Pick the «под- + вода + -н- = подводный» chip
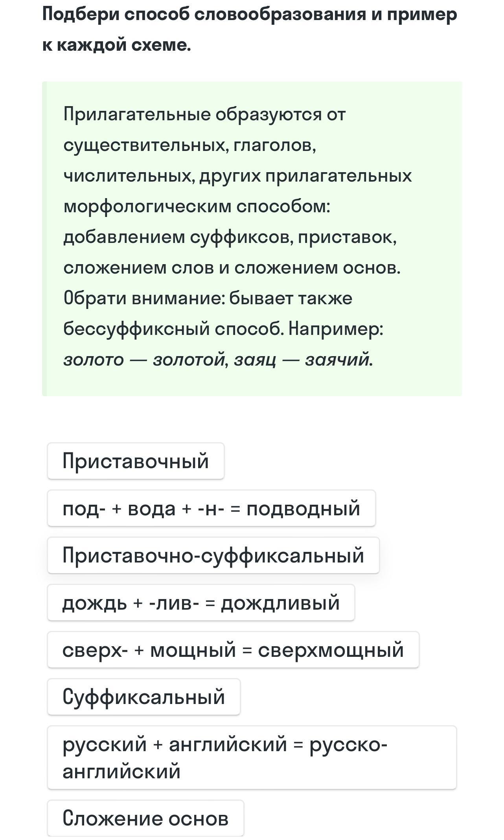This screenshot has width=504, height=840. pos(211,508)
